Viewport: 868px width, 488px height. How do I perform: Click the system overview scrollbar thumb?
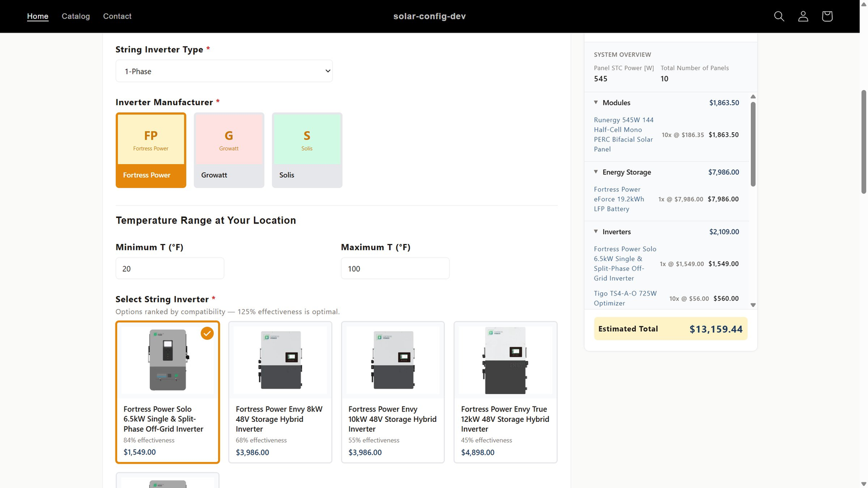pyautogui.click(x=753, y=144)
